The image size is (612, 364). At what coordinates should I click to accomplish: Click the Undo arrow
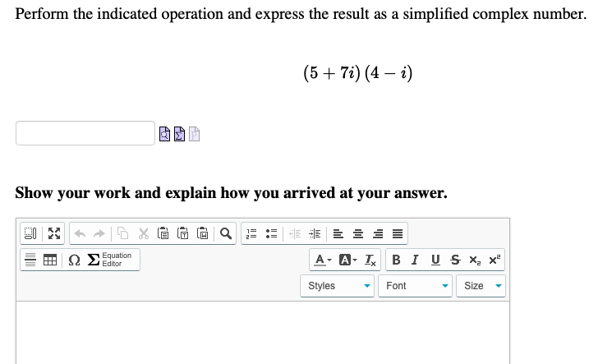(x=80, y=233)
